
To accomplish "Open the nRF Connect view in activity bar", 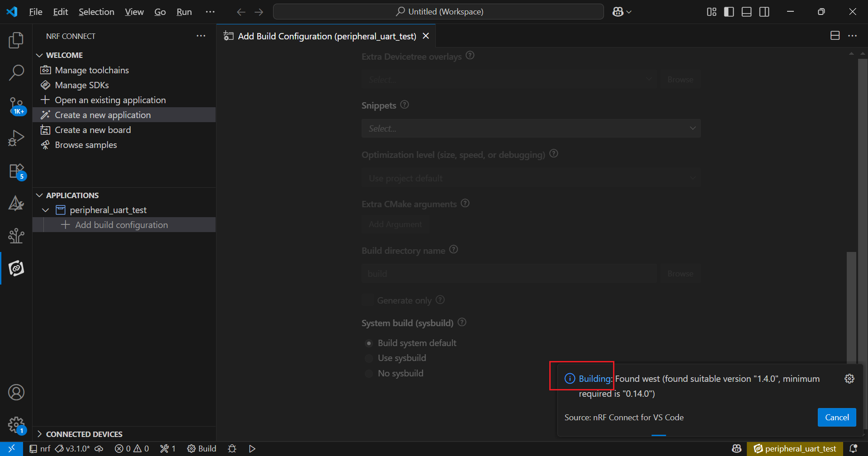I will tap(16, 268).
